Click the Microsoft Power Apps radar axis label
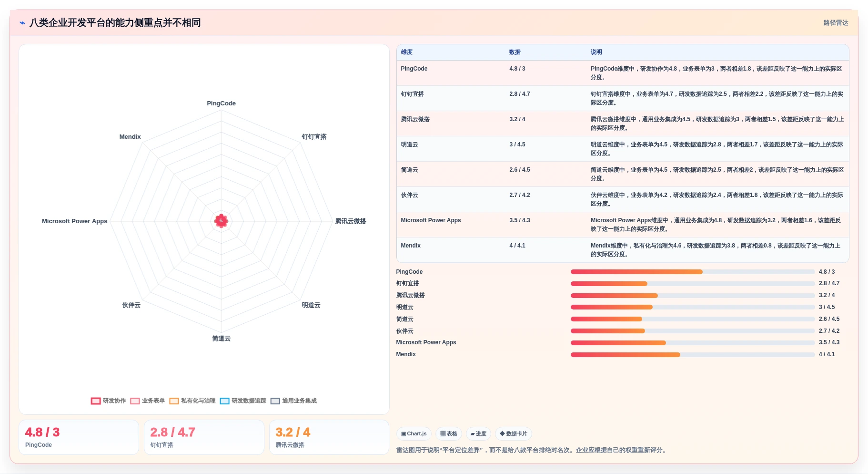Screen dimensions: 868x474 tap(75, 221)
